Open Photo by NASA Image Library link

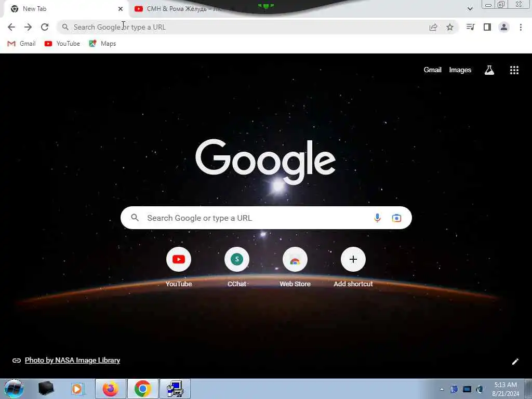[x=72, y=361]
